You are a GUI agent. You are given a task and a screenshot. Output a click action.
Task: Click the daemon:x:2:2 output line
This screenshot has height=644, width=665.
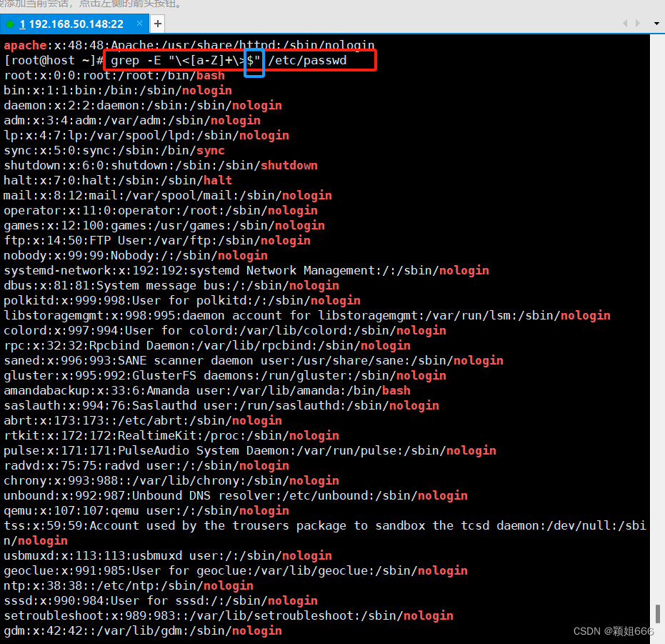pos(143,105)
